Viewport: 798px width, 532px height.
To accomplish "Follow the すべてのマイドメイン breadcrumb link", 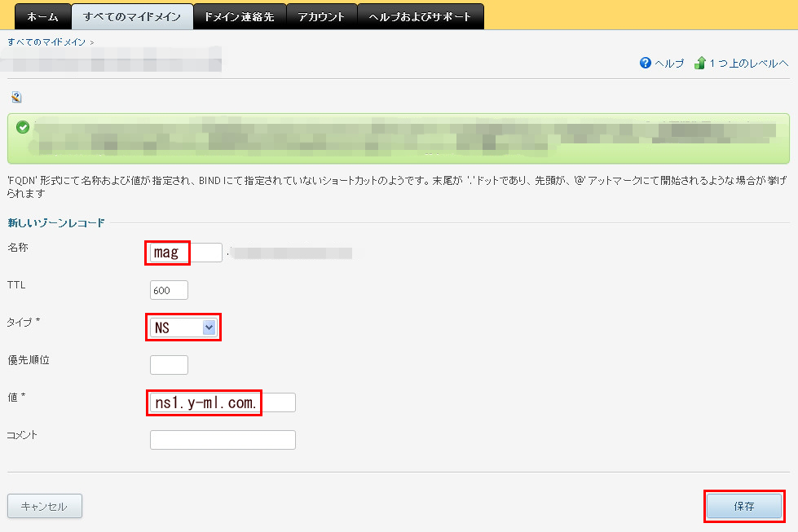I will pos(46,42).
